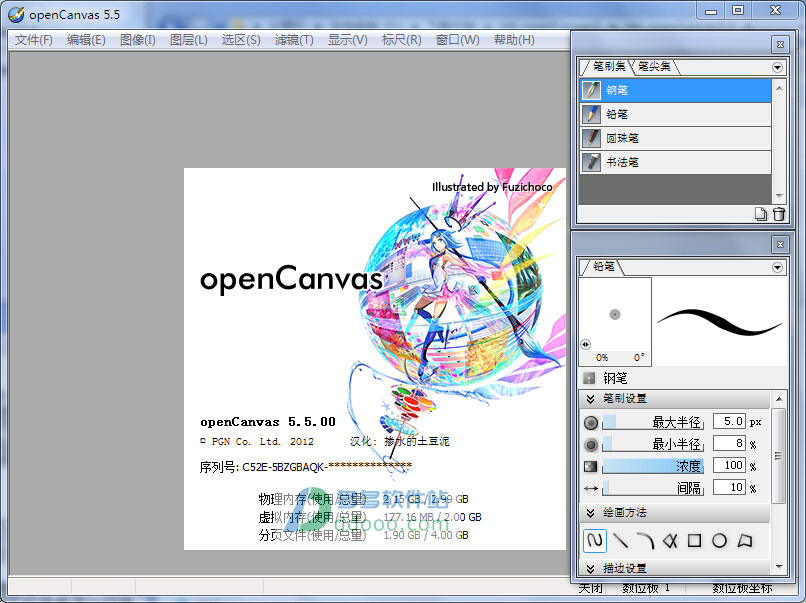Click the 关闭 status bar entry

tap(590, 588)
